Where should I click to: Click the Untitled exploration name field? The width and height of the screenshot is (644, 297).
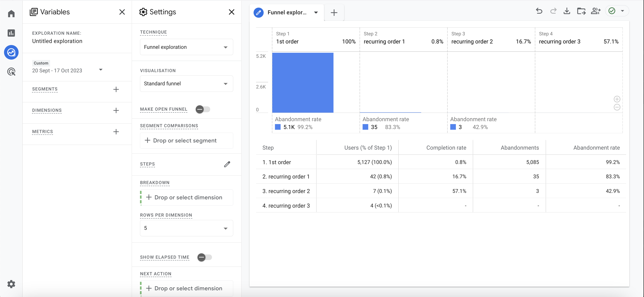pos(57,41)
